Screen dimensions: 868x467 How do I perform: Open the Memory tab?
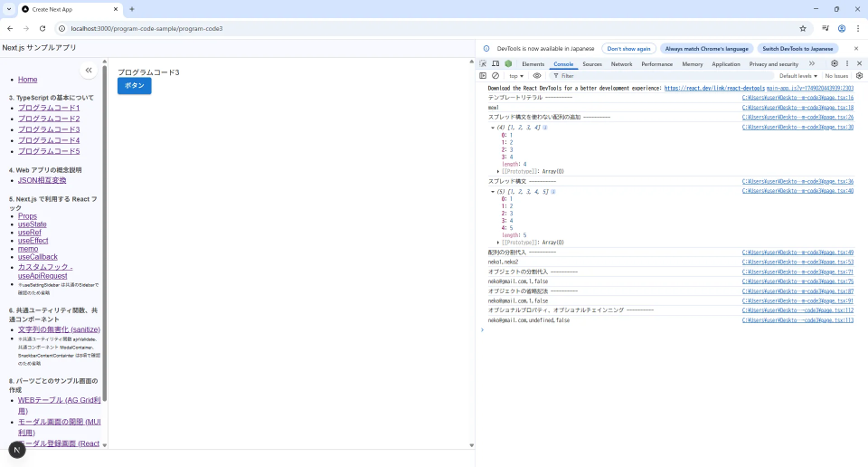coord(692,64)
